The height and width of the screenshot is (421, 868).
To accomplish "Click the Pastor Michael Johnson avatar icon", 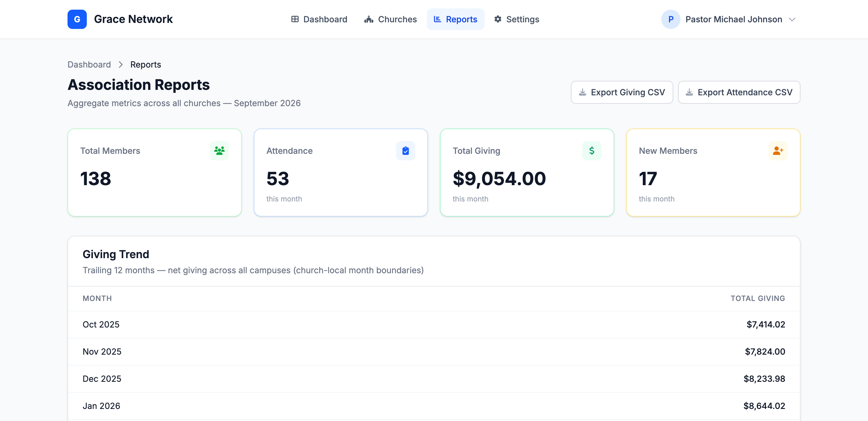I will 671,19.
